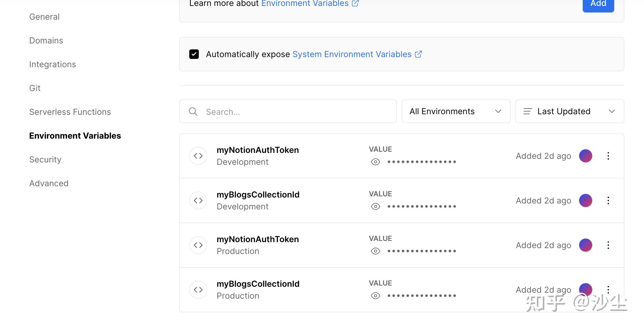Click code icon for Development myNotionAuthToken
Screen dimensions: 644x329
point(198,156)
